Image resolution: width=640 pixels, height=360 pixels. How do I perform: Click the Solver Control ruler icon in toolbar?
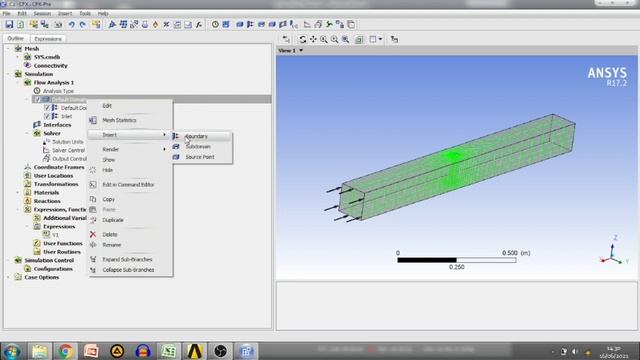click(x=307, y=24)
